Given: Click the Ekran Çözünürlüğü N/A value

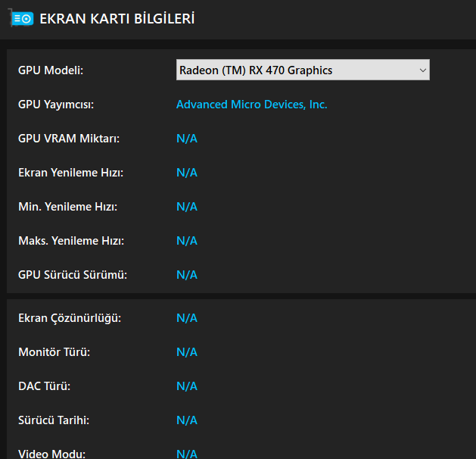Looking at the screenshot, I should (x=187, y=318).
